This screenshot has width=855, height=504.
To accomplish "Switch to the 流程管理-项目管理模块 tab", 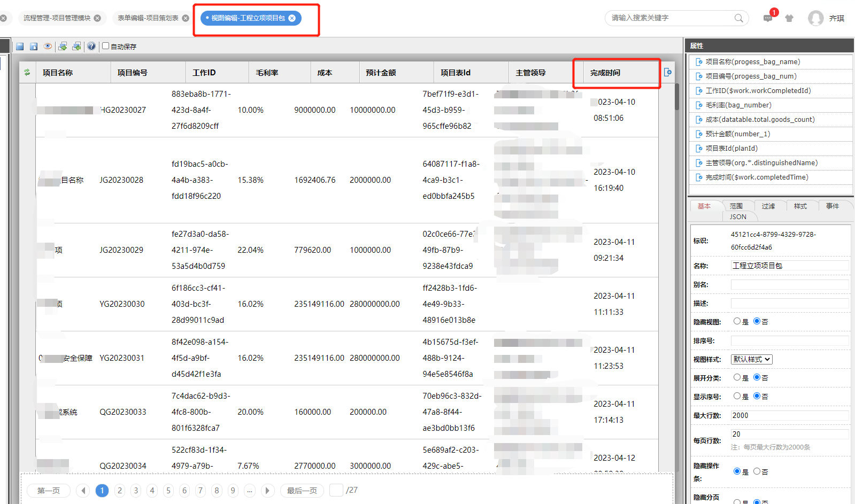I will coord(57,18).
